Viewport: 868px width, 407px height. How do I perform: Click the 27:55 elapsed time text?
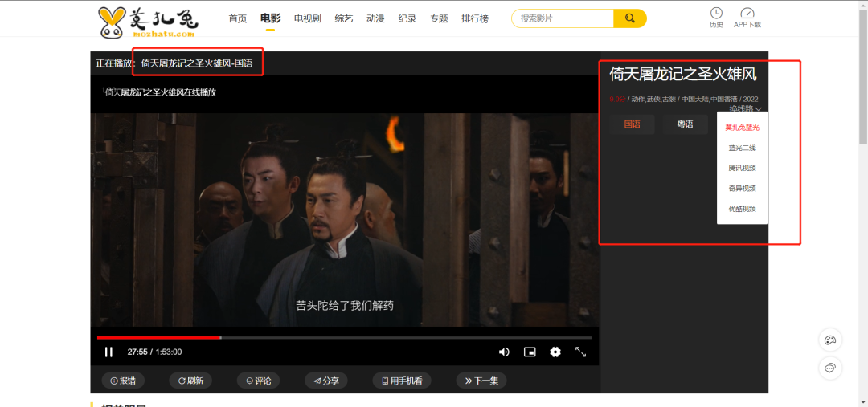[x=137, y=352]
